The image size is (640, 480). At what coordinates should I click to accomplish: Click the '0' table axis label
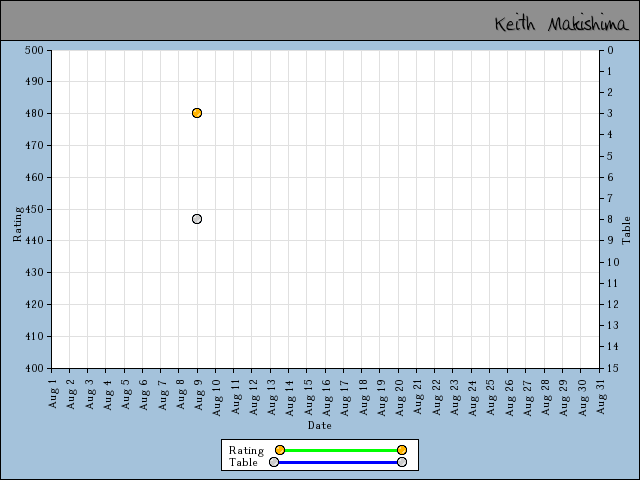(x=610, y=51)
